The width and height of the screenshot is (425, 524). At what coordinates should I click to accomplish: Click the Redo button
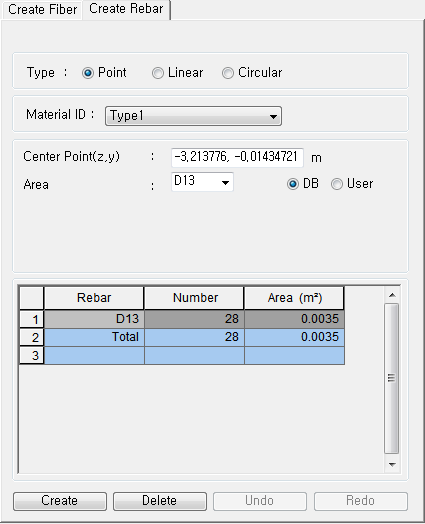coord(361,501)
